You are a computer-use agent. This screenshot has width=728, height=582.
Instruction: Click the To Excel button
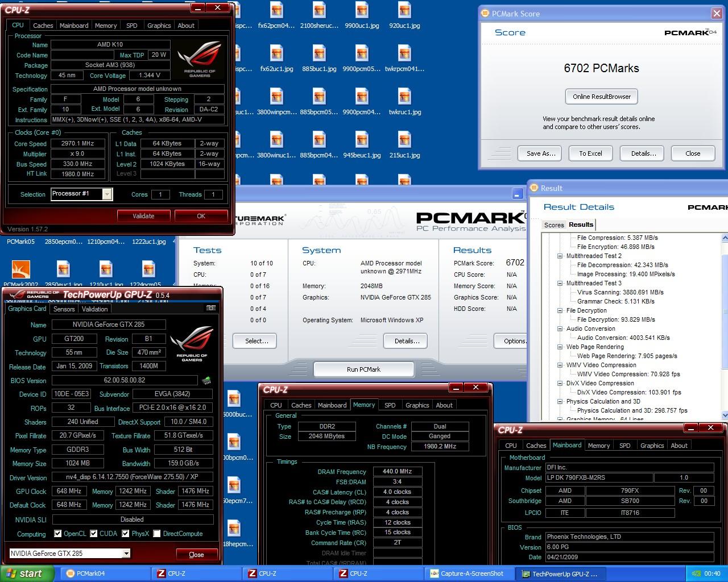pyautogui.click(x=590, y=153)
